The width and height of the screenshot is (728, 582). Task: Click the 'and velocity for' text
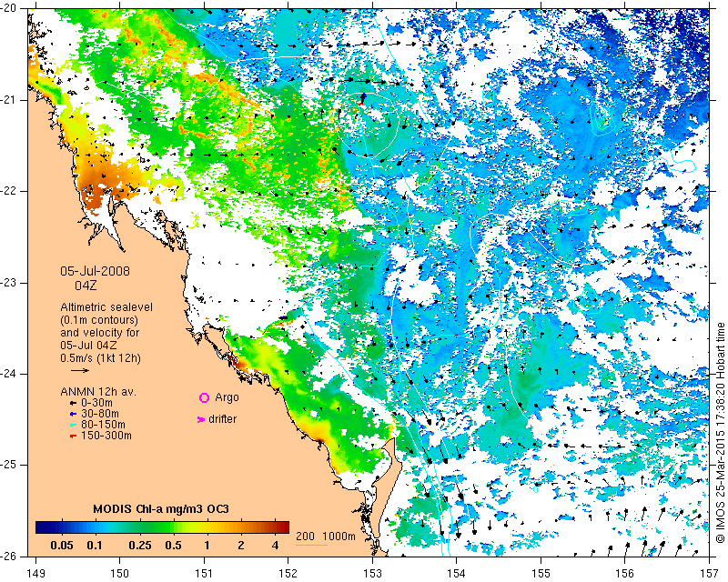[100, 333]
